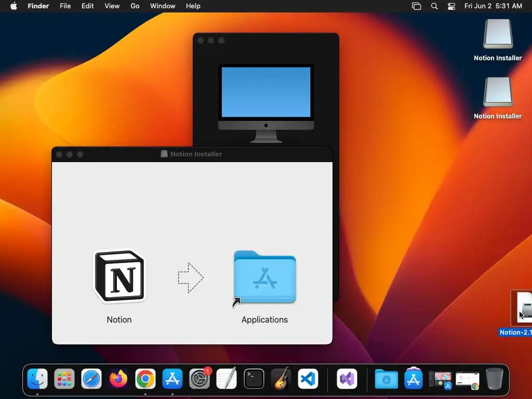Click the iMac image in the back window
Viewport: 532px width, 399px height.
[x=266, y=103]
